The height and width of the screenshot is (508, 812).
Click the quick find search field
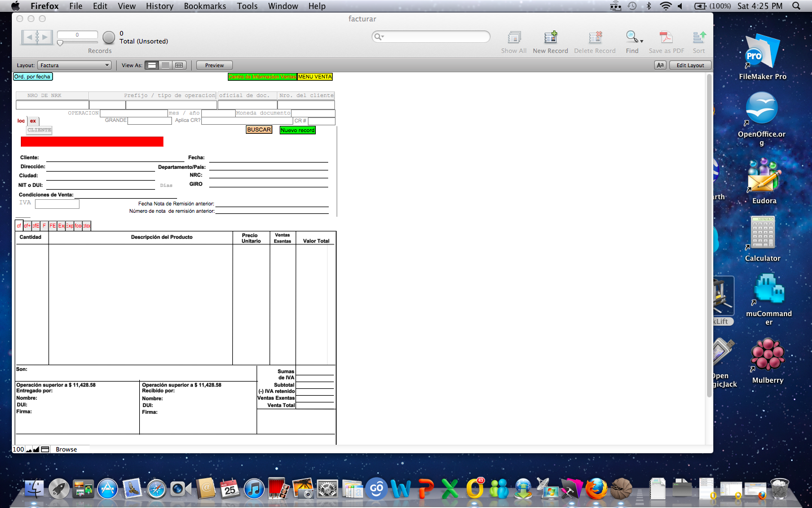point(431,37)
